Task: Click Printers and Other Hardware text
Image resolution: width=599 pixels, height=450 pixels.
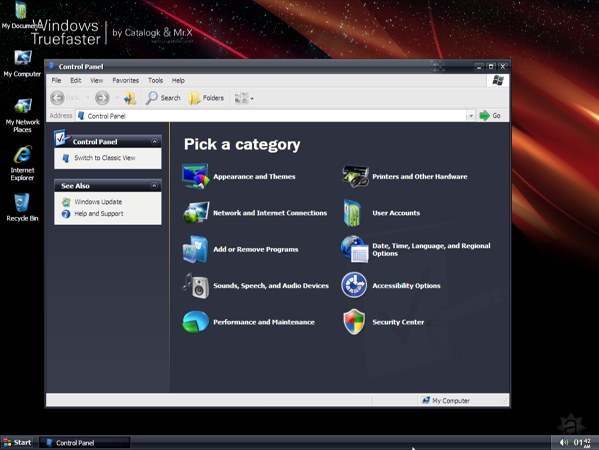Action: 420,176
